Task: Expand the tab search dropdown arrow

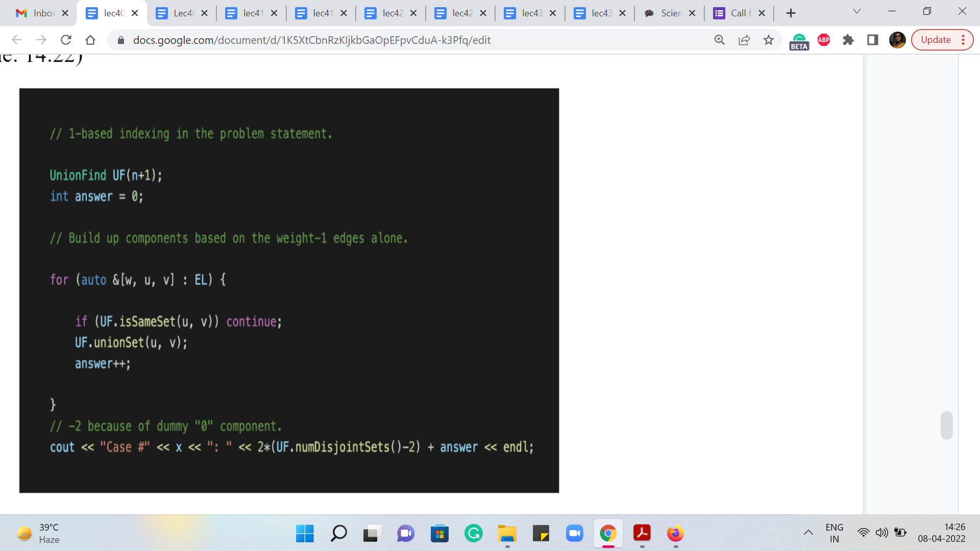Action: click(x=857, y=11)
